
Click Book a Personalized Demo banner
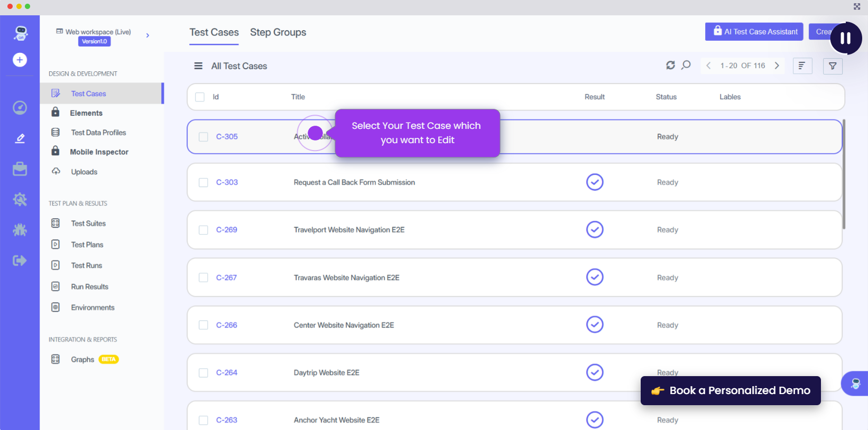pos(731,390)
